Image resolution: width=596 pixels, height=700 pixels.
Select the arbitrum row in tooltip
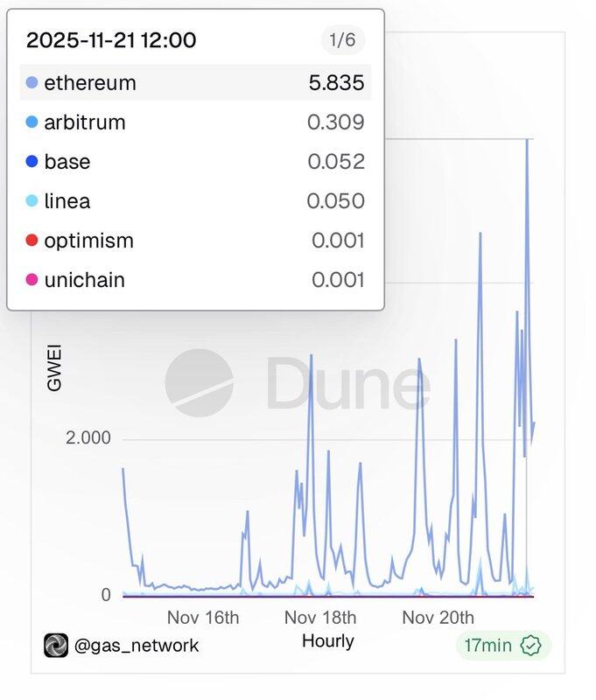pos(194,122)
